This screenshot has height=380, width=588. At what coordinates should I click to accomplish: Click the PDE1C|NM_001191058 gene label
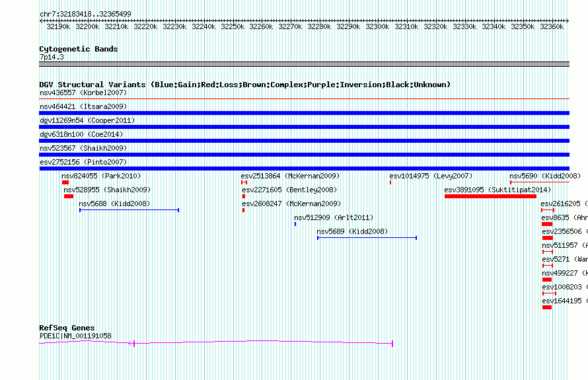pyautogui.click(x=75, y=336)
